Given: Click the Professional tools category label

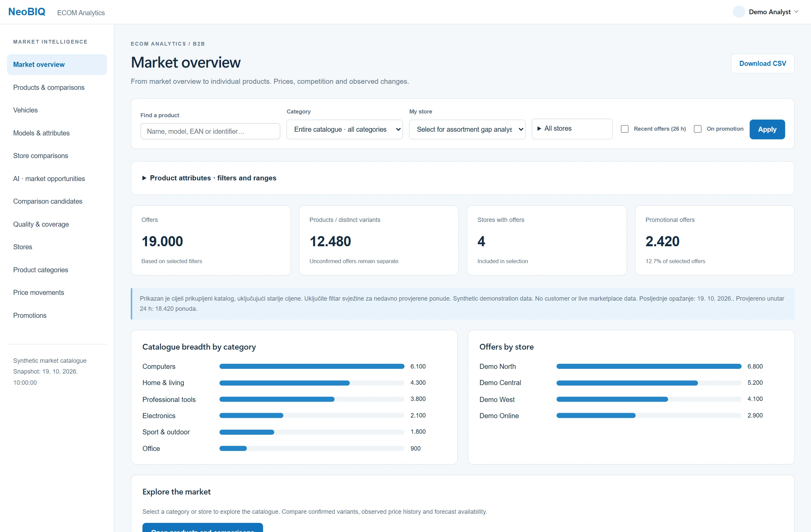Looking at the screenshot, I should point(169,400).
